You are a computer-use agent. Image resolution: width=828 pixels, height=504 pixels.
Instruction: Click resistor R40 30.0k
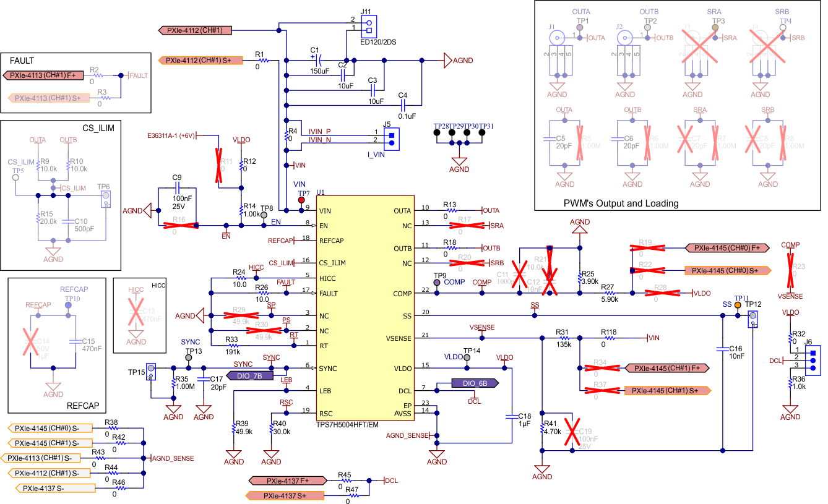272,429
